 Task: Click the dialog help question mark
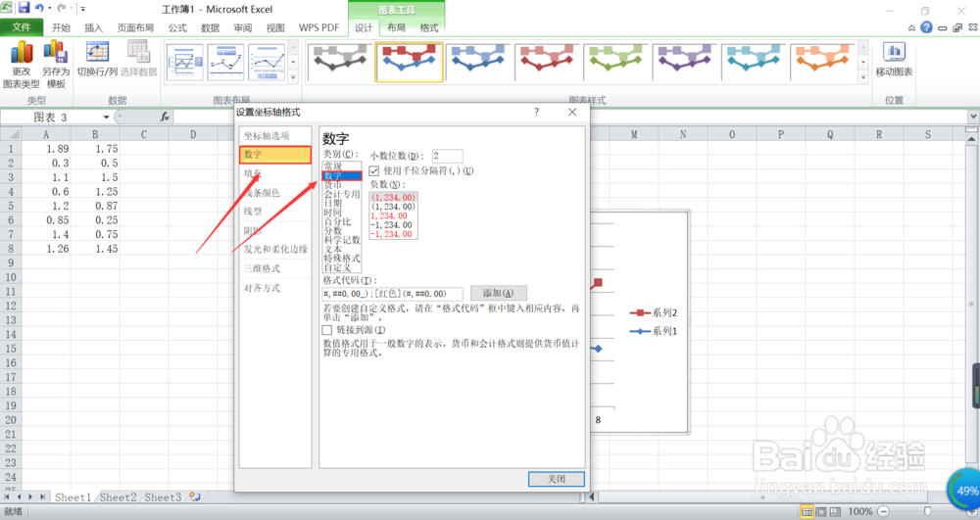point(536,112)
